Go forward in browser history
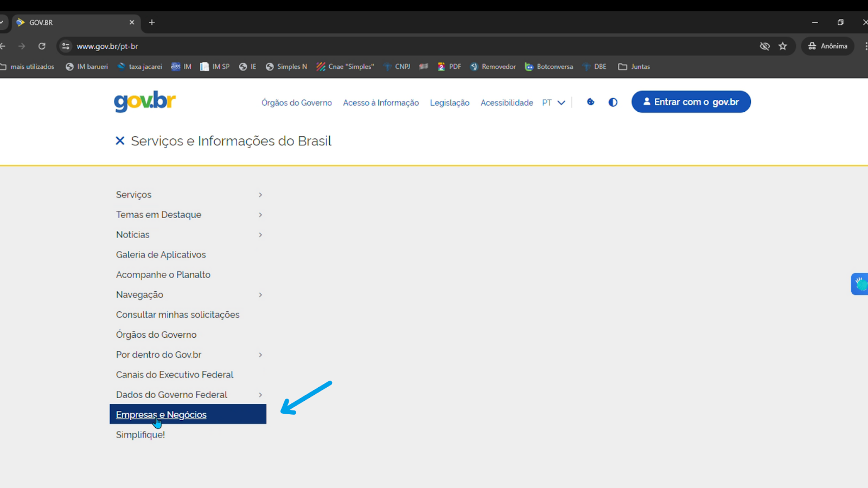Screen dimensions: 868x488 pyautogui.click(x=22, y=46)
